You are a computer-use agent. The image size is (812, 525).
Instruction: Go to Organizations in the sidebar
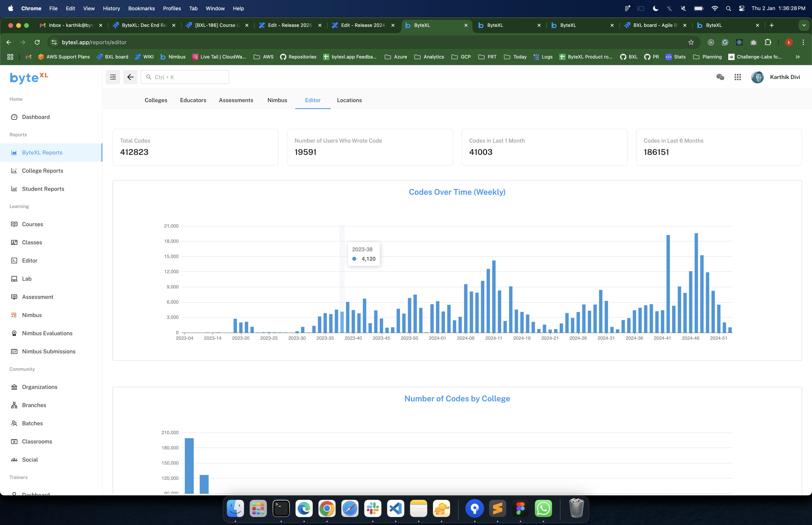39,387
